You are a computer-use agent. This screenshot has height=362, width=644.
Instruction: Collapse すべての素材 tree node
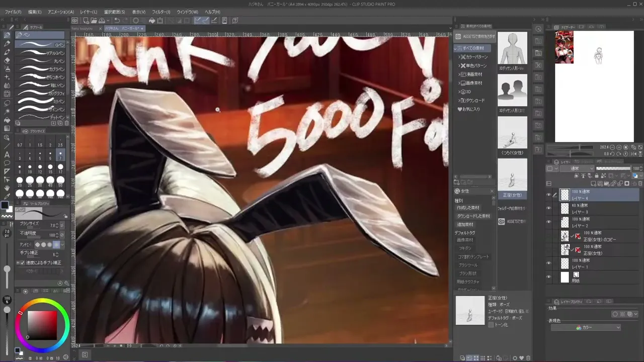click(456, 48)
